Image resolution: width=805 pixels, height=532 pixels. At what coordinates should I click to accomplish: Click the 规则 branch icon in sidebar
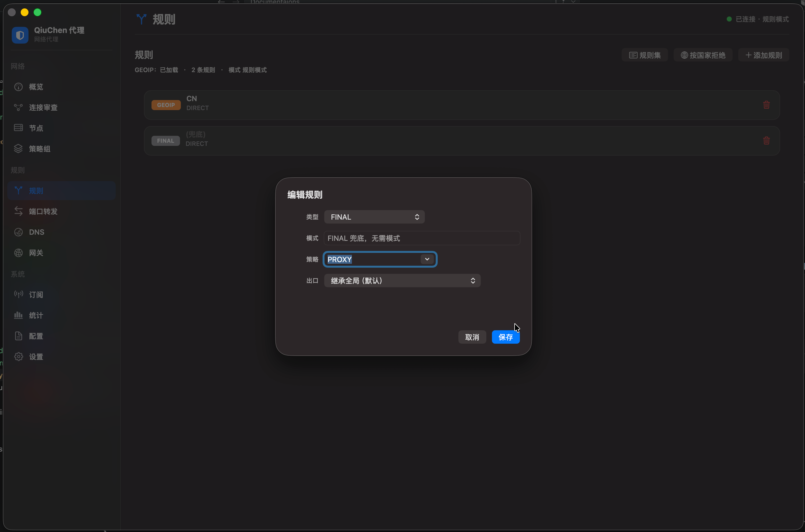(x=18, y=190)
